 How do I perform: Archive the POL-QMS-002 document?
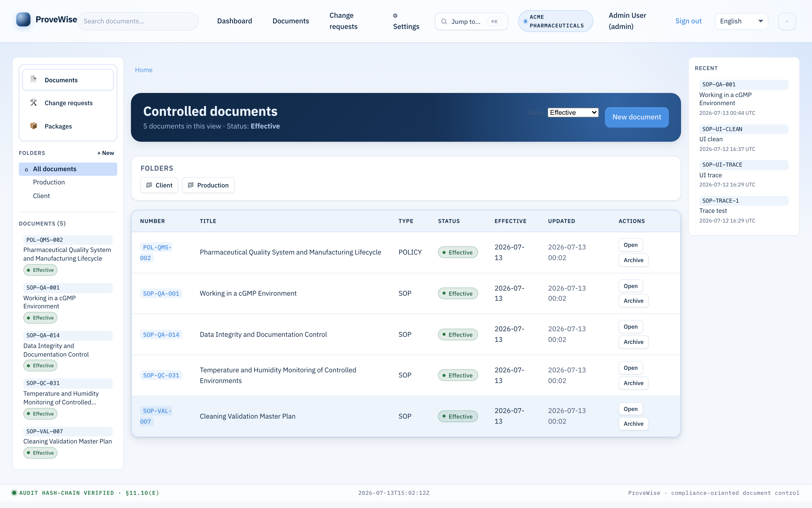634,260
